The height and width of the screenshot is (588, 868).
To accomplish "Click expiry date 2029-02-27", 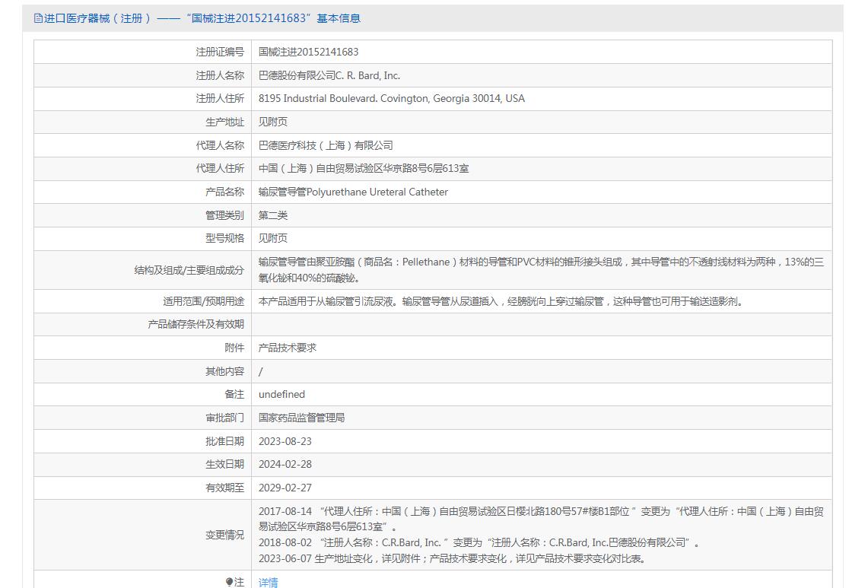I will [285, 488].
